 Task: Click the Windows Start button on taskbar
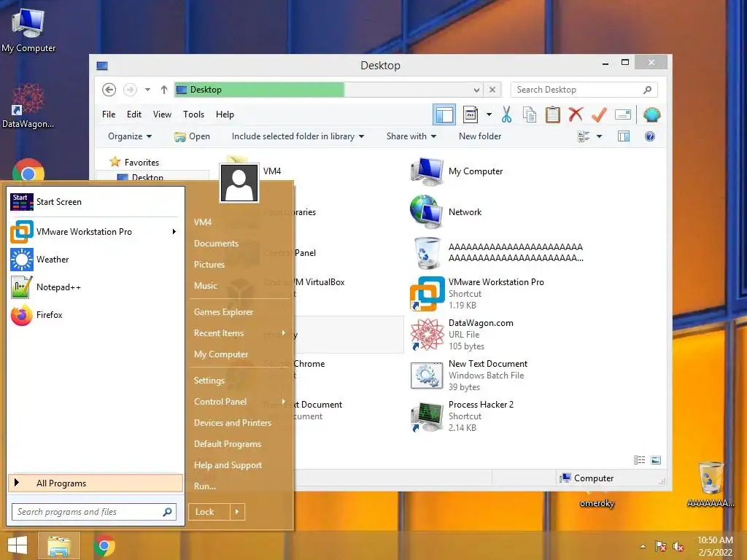tap(18, 545)
